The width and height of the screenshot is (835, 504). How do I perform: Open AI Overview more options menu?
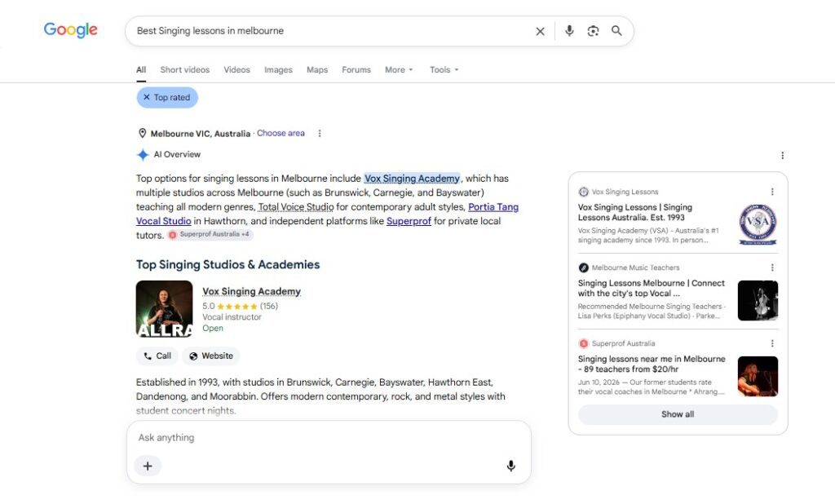tap(782, 156)
